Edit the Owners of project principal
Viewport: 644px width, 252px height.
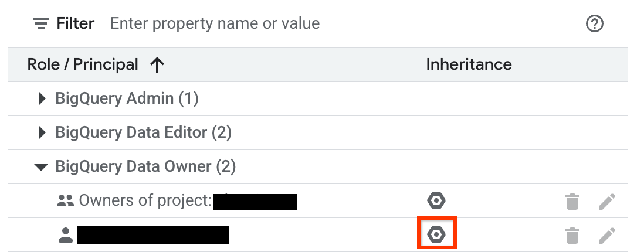click(x=606, y=202)
